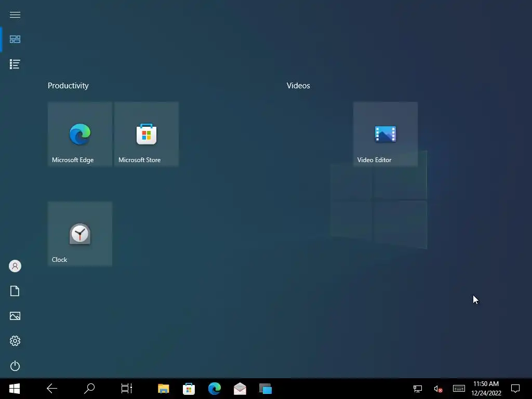This screenshot has height=399, width=532.
Task: Launch the Microsoft Store tile
Action: 146,134
